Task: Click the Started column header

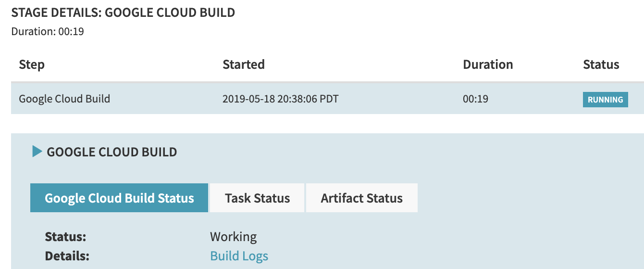Action: point(243,64)
